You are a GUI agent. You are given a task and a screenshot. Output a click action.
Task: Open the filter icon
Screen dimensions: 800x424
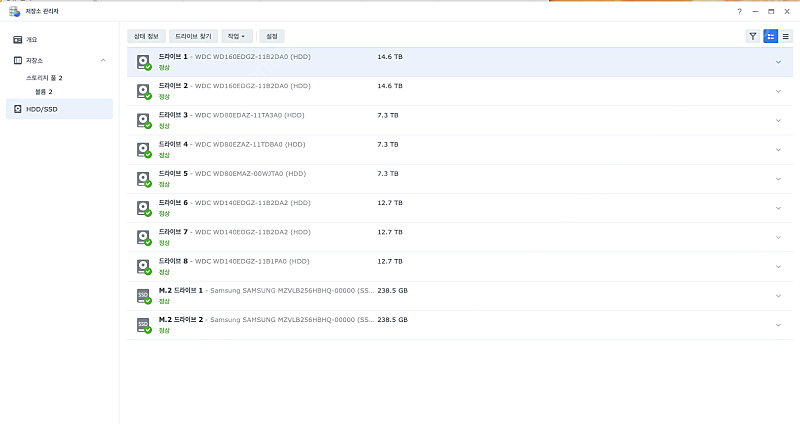point(753,36)
